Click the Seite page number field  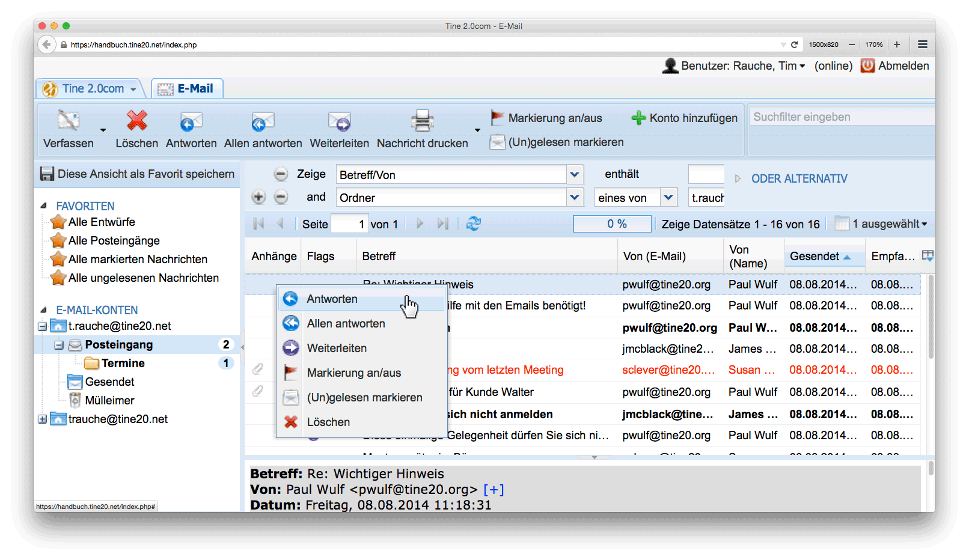click(x=349, y=224)
